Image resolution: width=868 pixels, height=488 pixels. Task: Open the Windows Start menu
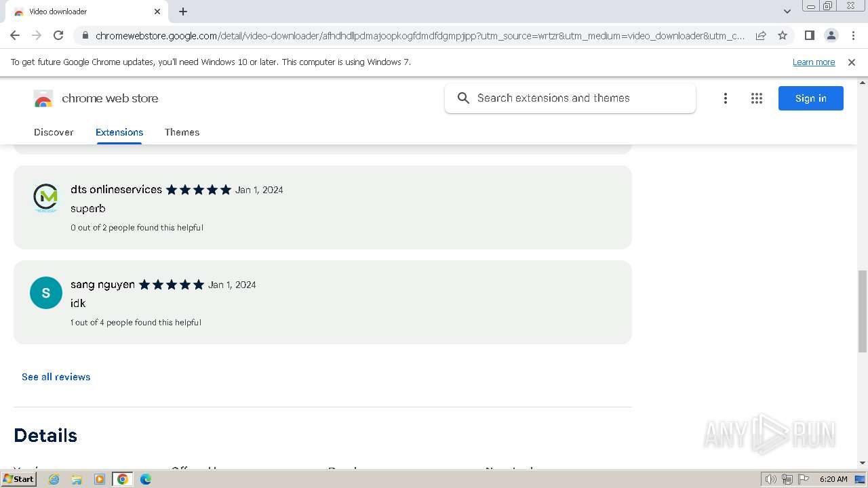tap(18, 479)
